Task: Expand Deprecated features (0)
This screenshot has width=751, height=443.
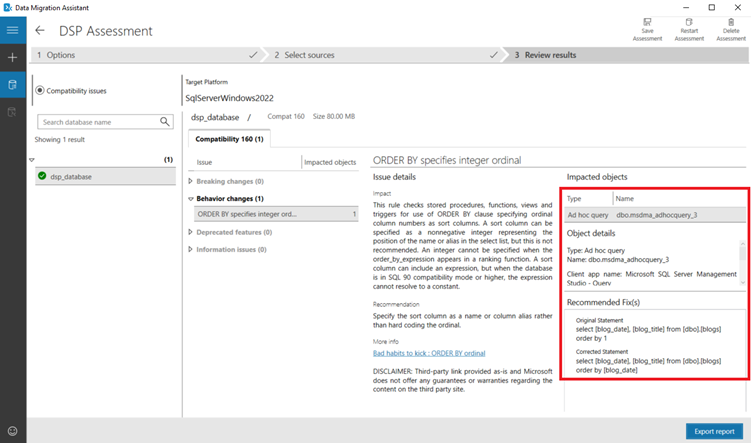Action: coord(190,232)
